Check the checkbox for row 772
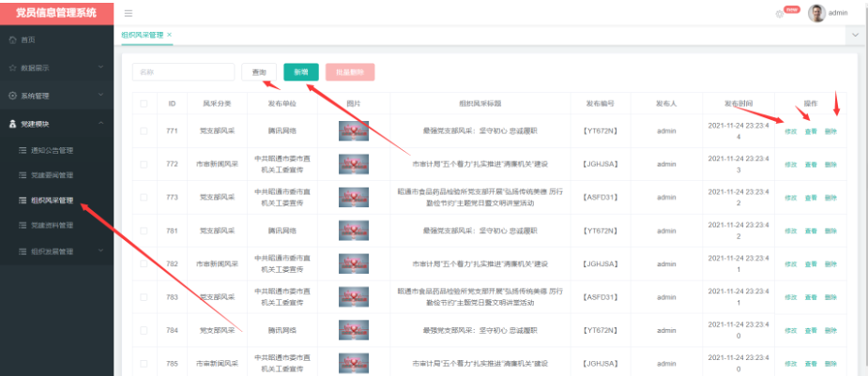The height and width of the screenshot is (376, 868). tap(144, 164)
